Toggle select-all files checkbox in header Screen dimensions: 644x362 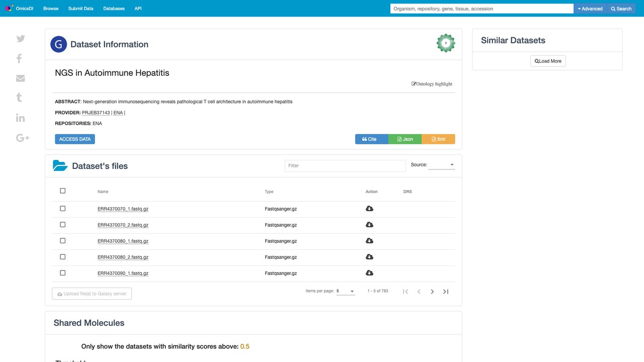click(x=63, y=191)
